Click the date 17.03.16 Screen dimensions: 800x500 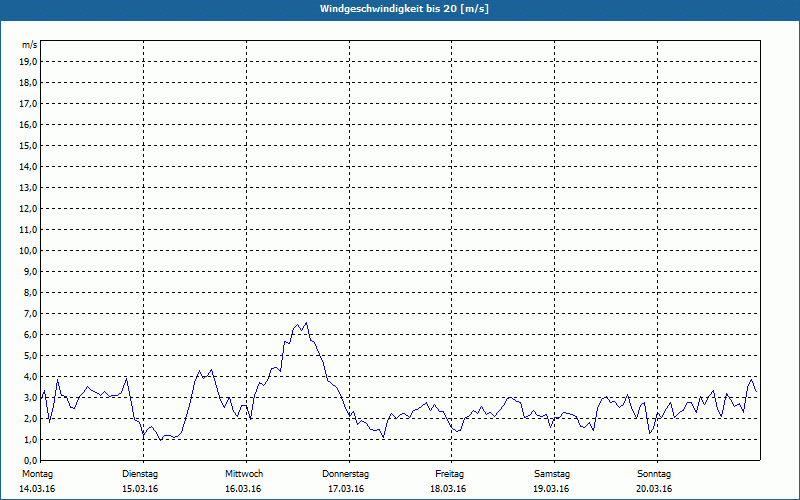(346, 489)
